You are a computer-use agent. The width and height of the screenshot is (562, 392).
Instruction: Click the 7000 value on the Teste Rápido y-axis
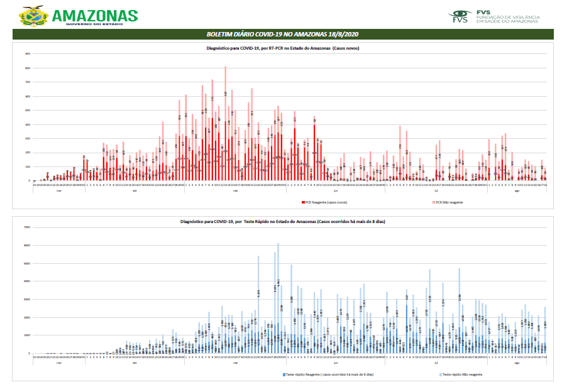point(28,227)
